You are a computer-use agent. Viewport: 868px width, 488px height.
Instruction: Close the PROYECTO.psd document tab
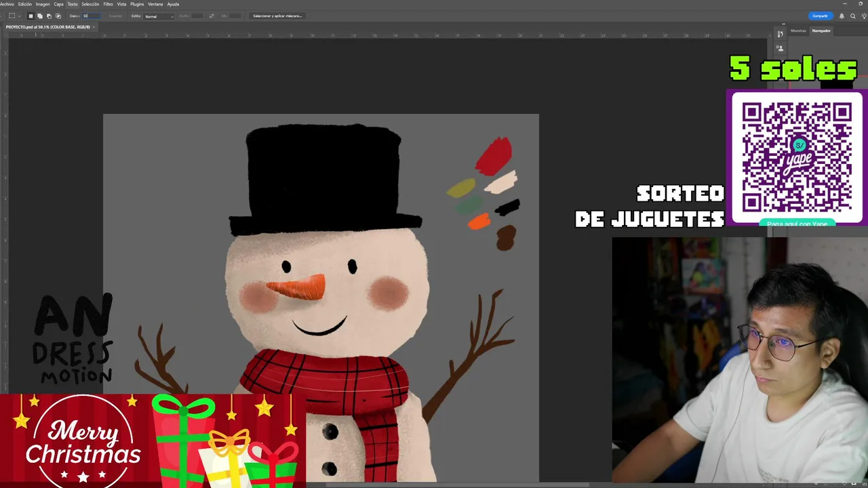click(94, 26)
